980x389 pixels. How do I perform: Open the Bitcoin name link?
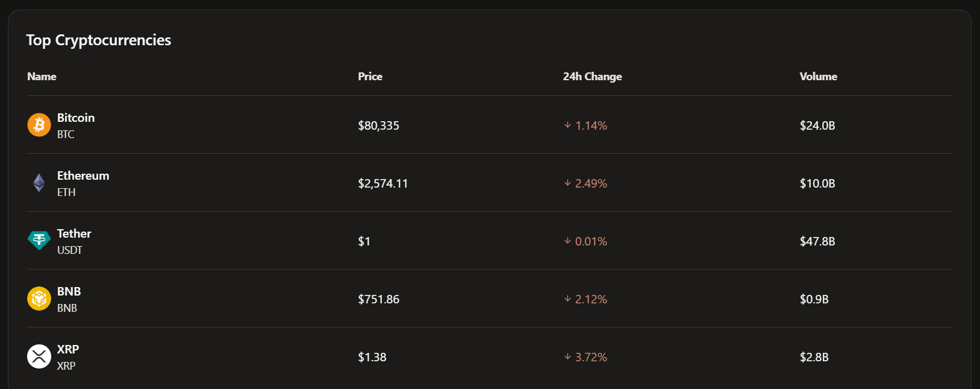pos(76,118)
